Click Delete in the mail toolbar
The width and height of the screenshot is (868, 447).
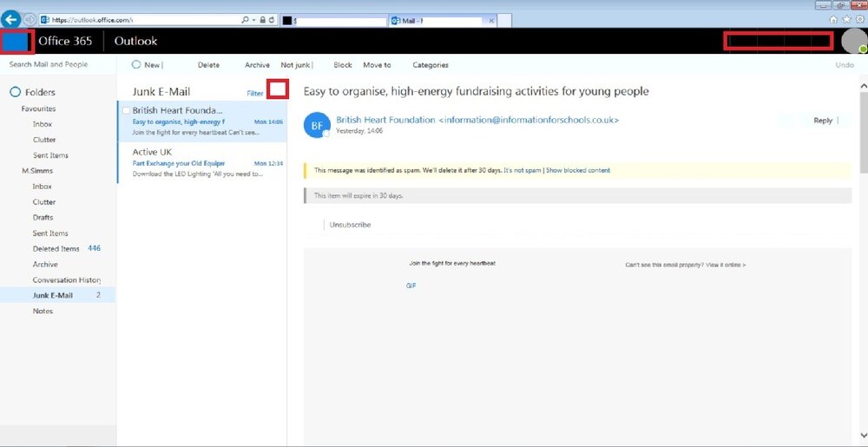(x=208, y=65)
